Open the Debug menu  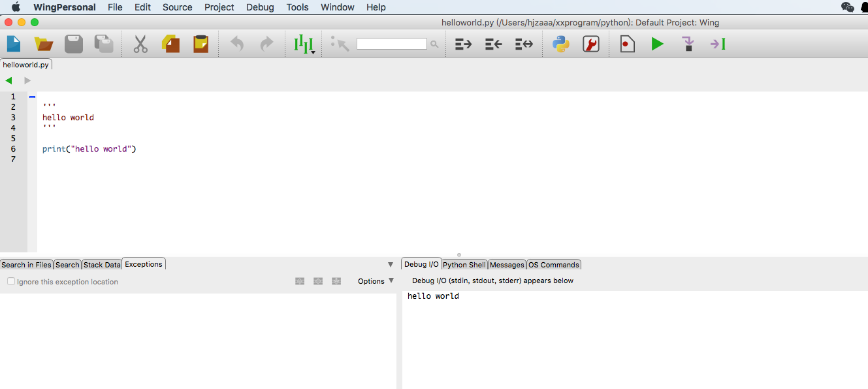tap(260, 7)
